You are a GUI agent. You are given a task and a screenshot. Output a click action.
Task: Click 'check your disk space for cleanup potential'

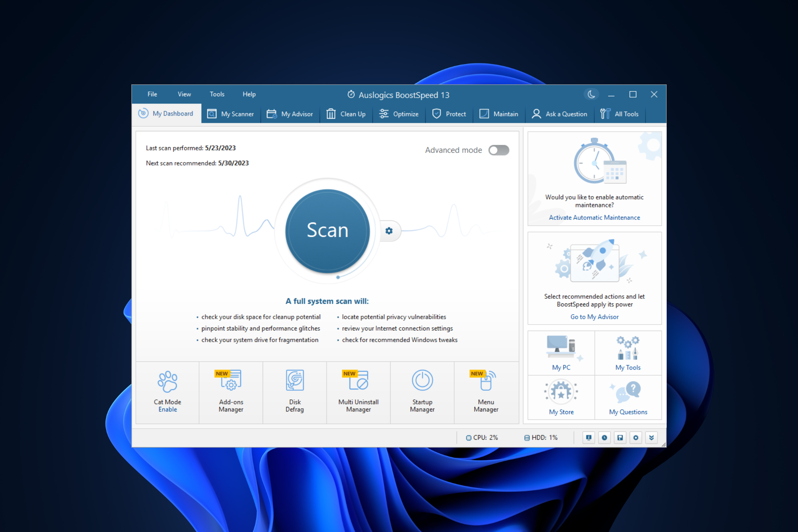pyautogui.click(x=261, y=317)
